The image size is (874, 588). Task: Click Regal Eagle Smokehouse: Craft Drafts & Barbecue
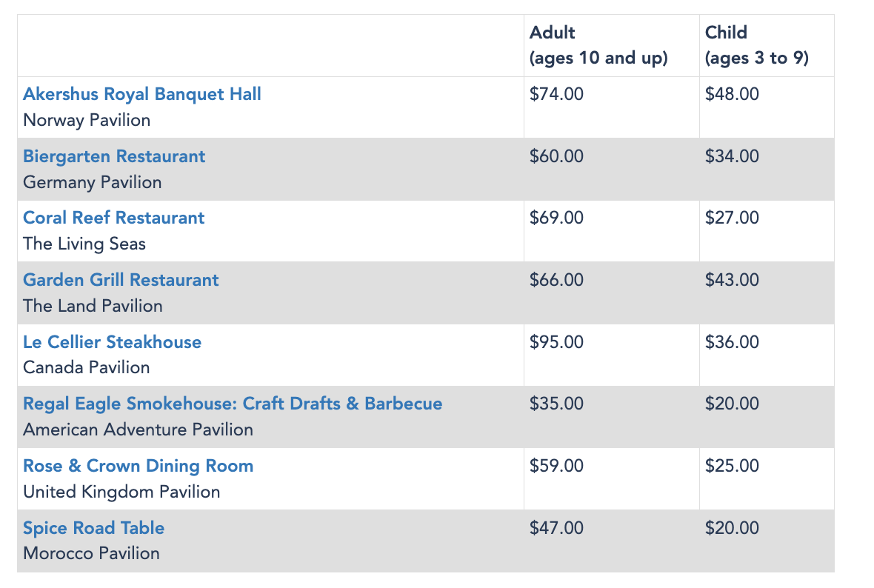click(233, 404)
